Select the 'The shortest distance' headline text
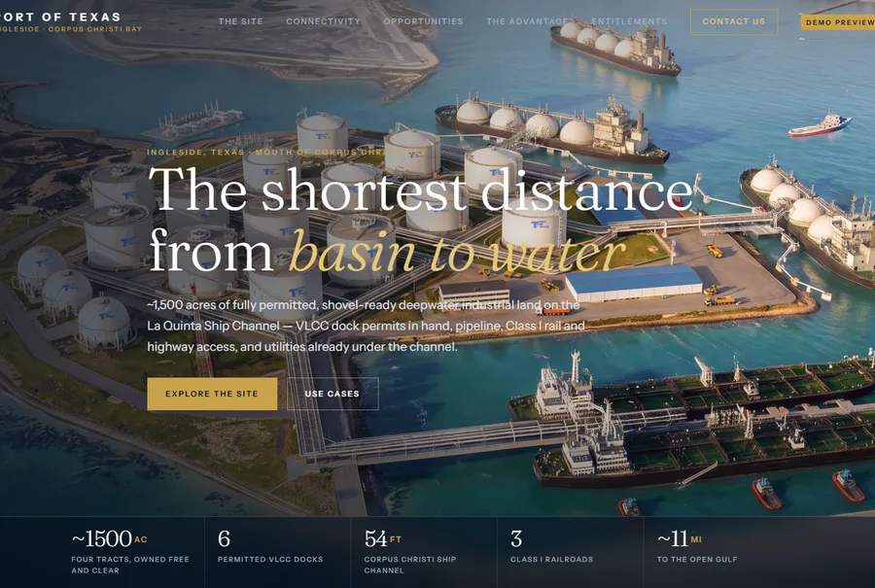 pyautogui.click(x=421, y=190)
